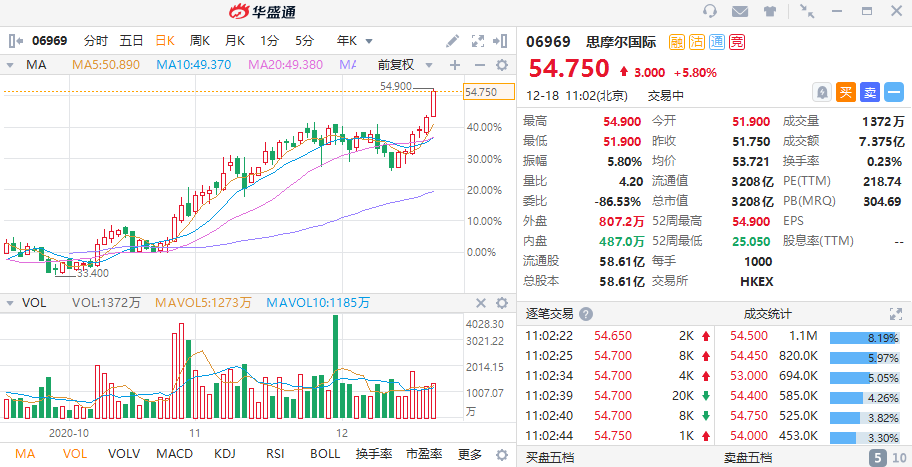Zoom in chart with plus icon
Screen dimensions: 912x467
455,65
